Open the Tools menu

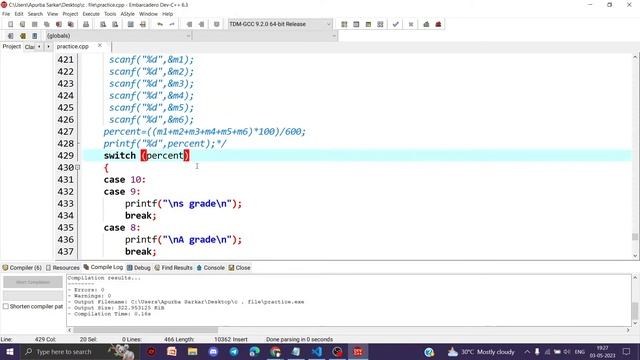110,14
